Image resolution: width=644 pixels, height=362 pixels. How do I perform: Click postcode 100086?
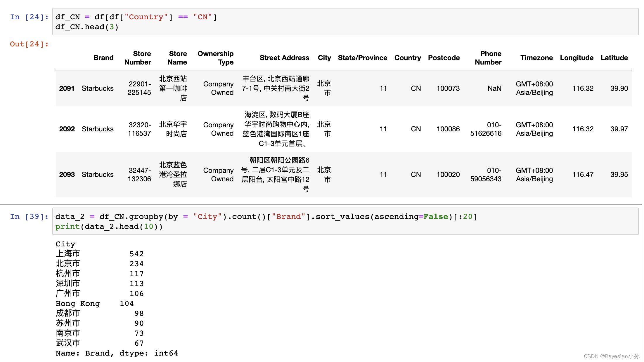(x=448, y=129)
